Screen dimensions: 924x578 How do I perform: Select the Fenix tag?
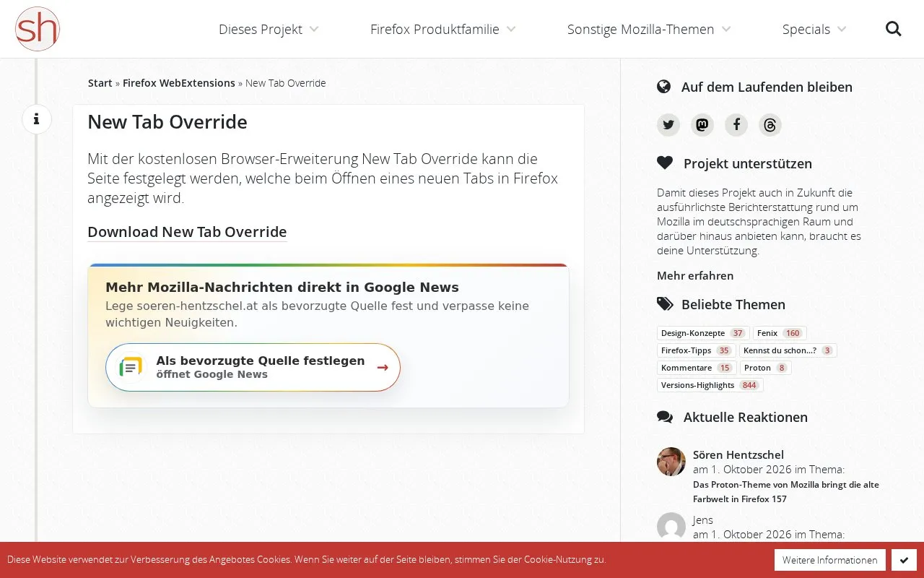(780, 333)
